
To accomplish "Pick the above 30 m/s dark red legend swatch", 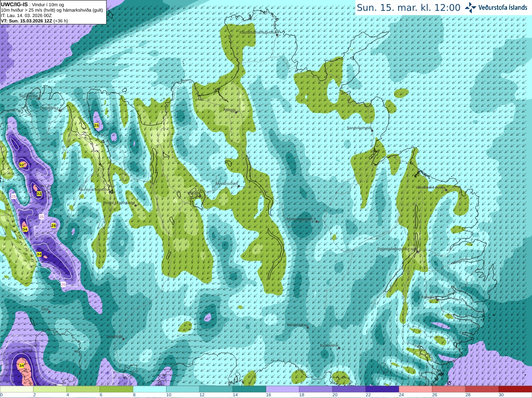I will point(515,389).
